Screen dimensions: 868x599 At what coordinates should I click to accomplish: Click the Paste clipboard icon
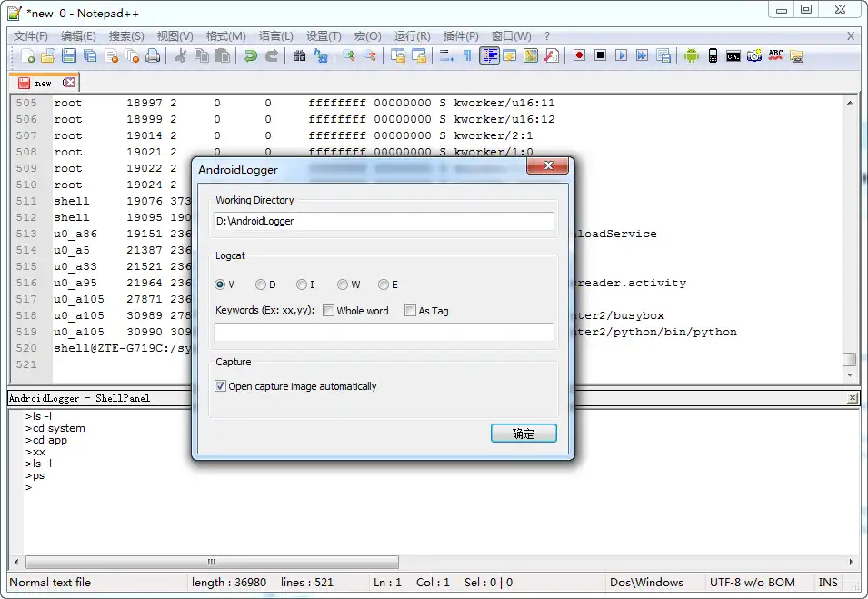223,56
